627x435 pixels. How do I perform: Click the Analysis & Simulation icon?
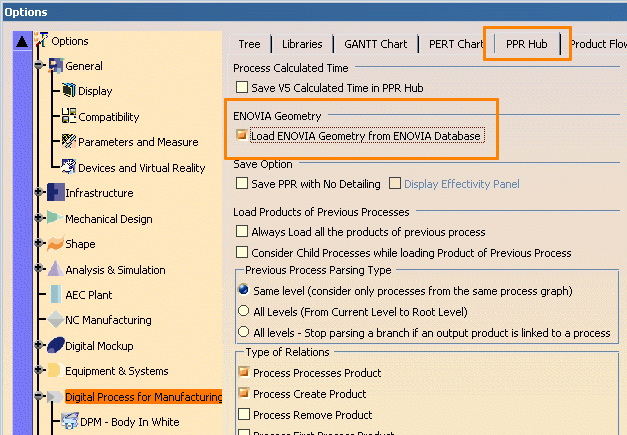click(x=56, y=269)
